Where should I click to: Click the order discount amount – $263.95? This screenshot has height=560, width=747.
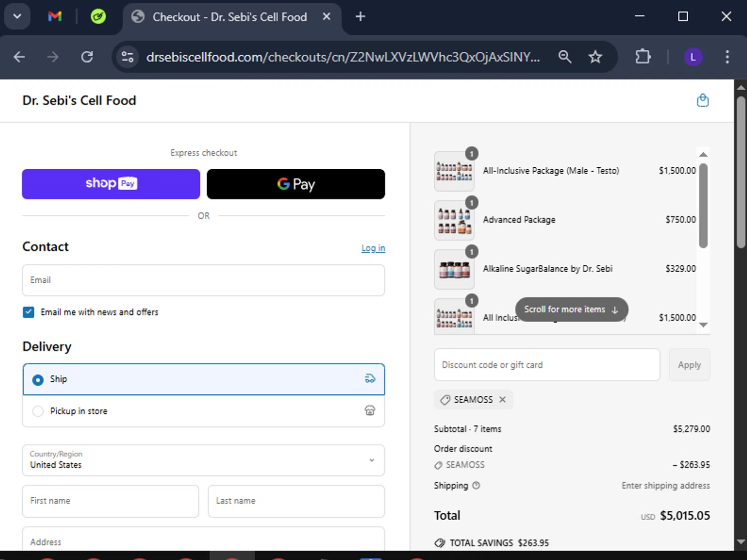[x=691, y=465]
